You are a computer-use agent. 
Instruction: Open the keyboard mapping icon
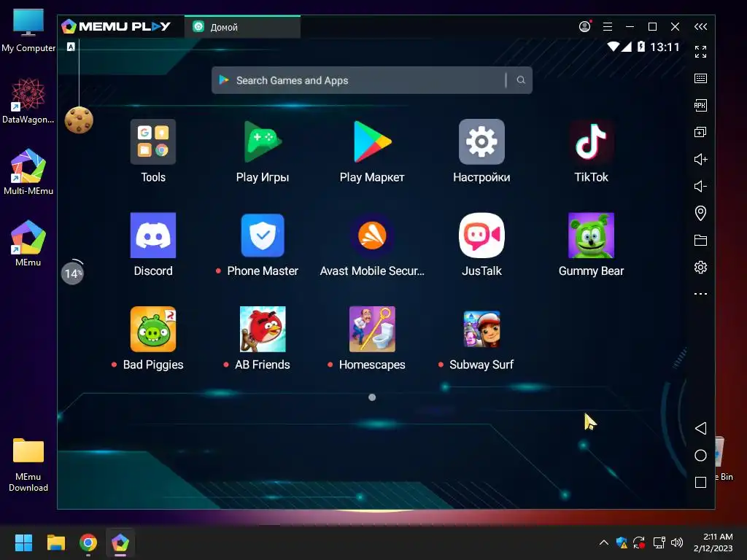pyautogui.click(x=700, y=79)
